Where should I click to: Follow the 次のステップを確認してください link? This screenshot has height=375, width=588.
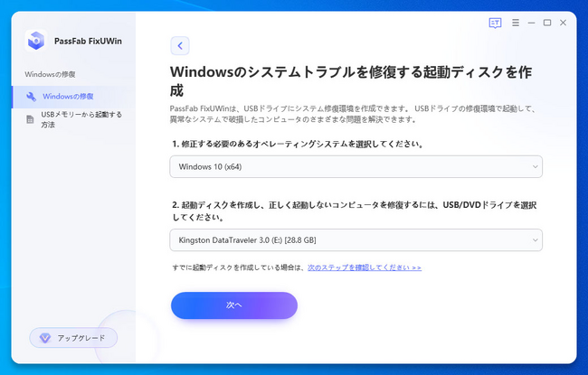365,267
